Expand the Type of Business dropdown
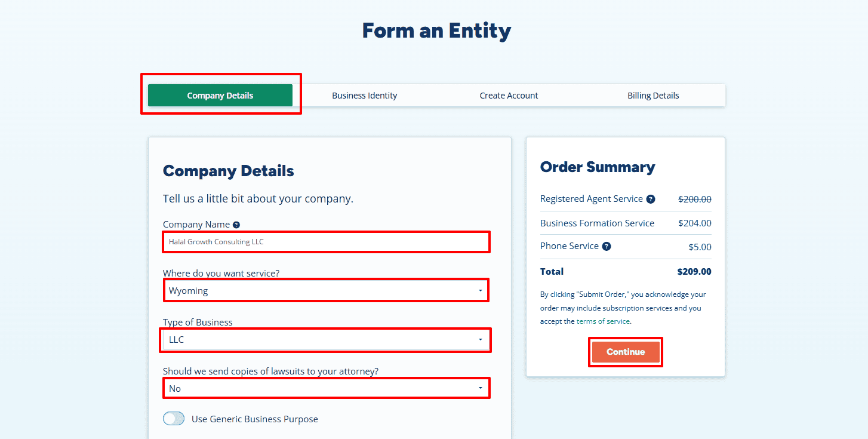868x439 pixels. pyautogui.click(x=326, y=340)
